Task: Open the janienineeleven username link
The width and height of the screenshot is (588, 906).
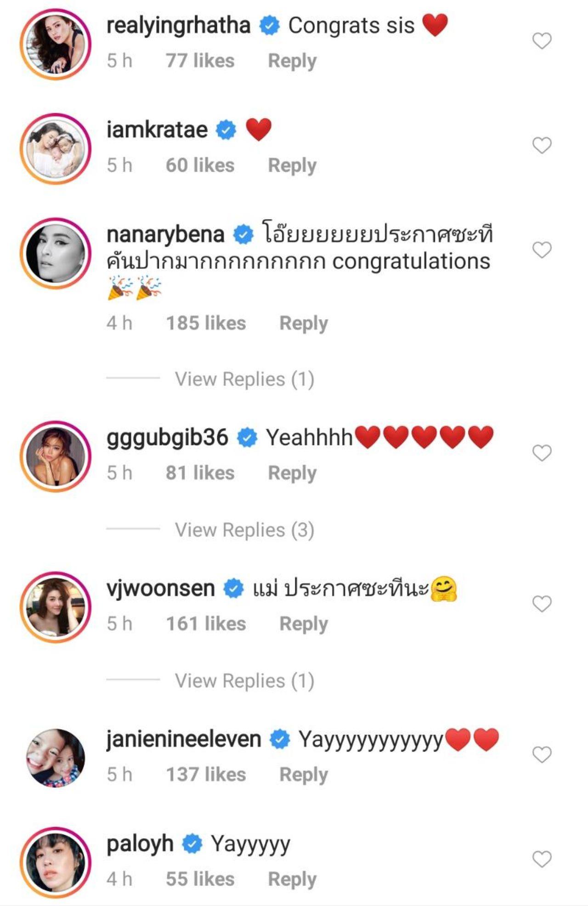Action: pos(184,740)
